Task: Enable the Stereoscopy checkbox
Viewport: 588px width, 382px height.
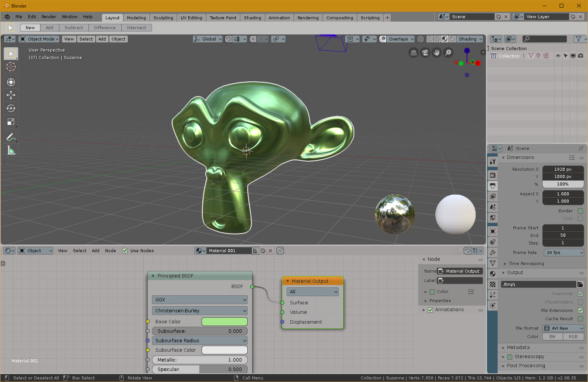Action: pyautogui.click(x=510, y=357)
